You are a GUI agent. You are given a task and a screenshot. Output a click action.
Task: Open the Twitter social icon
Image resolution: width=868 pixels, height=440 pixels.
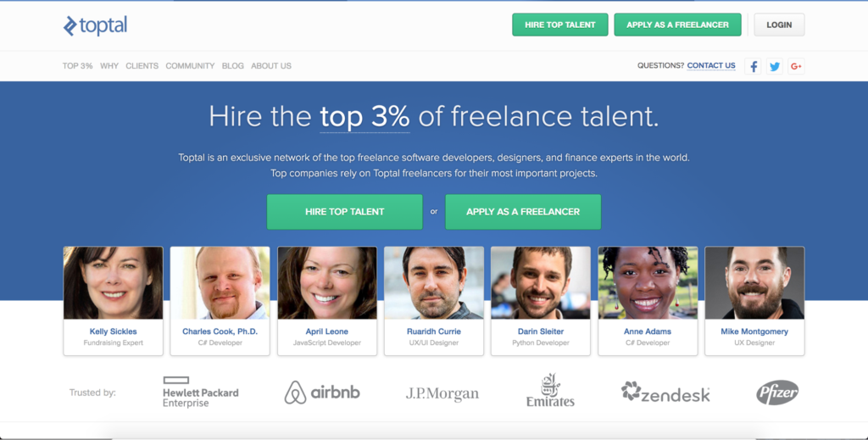[x=775, y=66]
